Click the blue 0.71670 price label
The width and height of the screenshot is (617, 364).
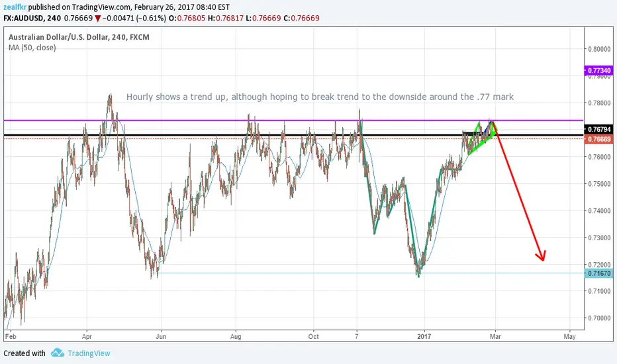[x=599, y=273]
